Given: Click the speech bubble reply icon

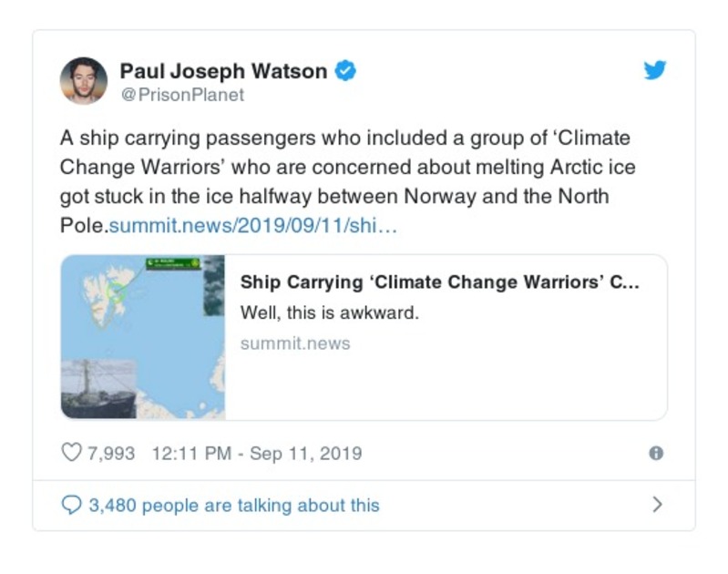Looking at the screenshot, I should [x=71, y=504].
